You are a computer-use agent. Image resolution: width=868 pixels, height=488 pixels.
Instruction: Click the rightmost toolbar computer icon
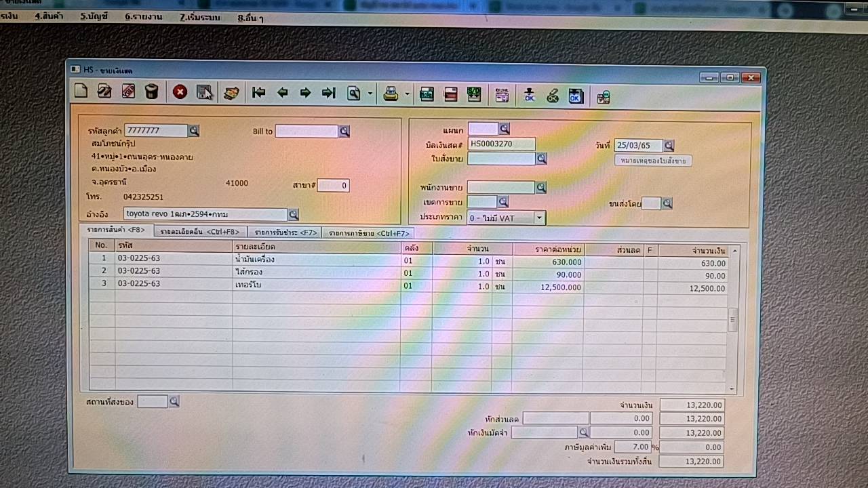pos(603,98)
